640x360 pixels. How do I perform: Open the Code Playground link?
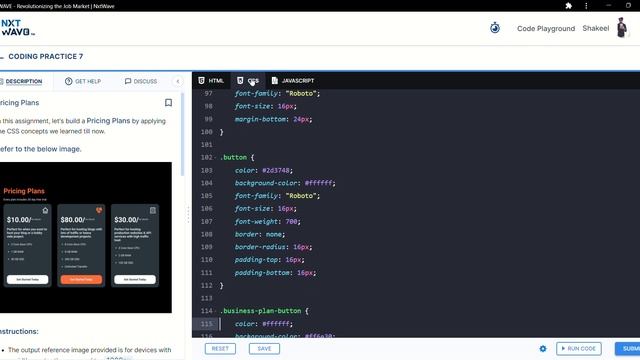coord(546,29)
